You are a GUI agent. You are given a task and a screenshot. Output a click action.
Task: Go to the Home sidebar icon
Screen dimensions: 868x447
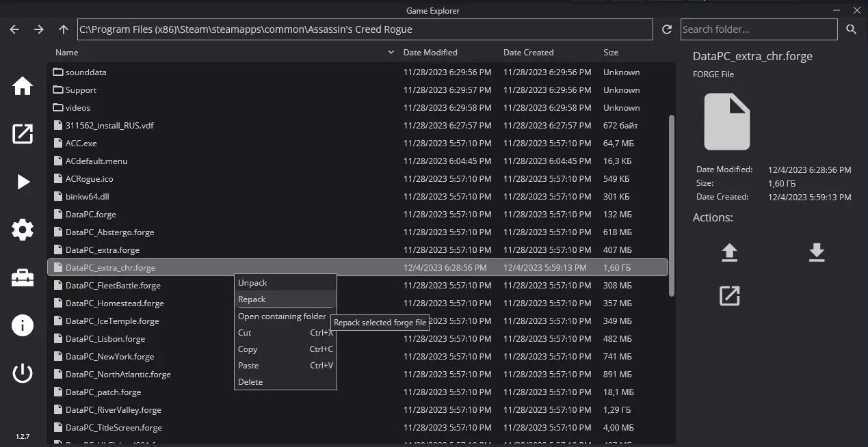[x=23, y=85]
